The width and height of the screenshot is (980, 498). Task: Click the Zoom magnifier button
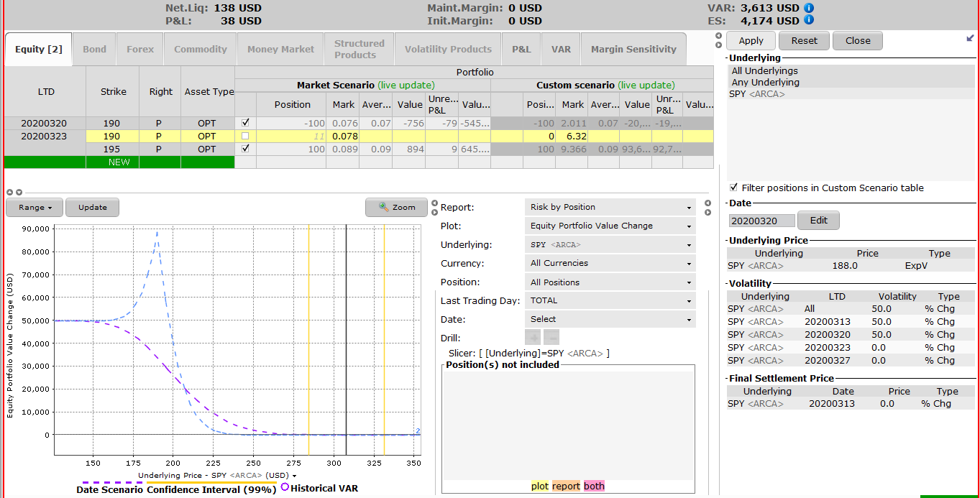[397, 207]
